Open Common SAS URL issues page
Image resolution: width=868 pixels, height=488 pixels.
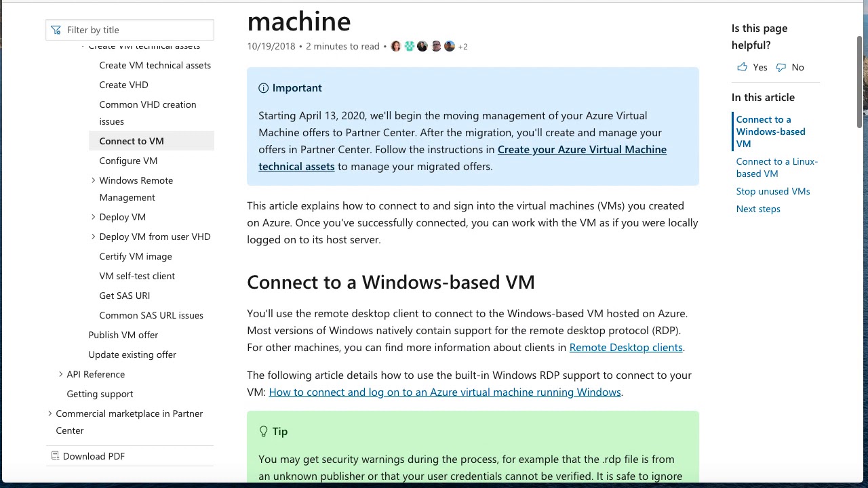(x=151, y=315)
